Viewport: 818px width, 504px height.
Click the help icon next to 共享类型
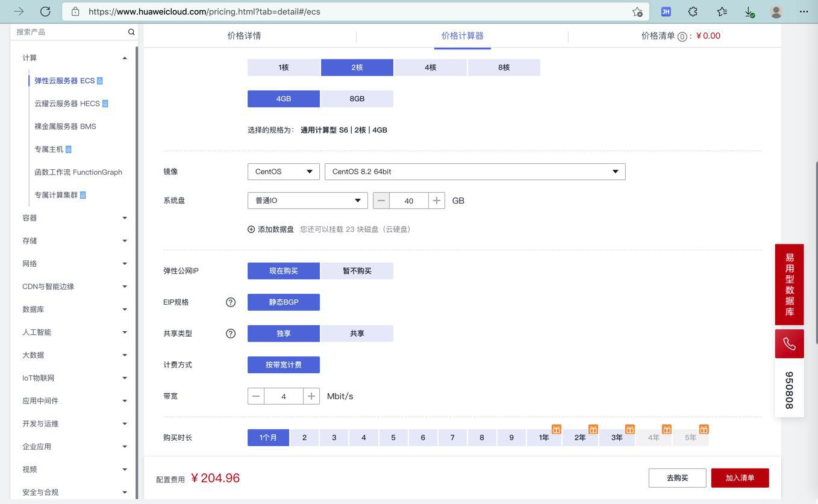(x=231, y=334)
